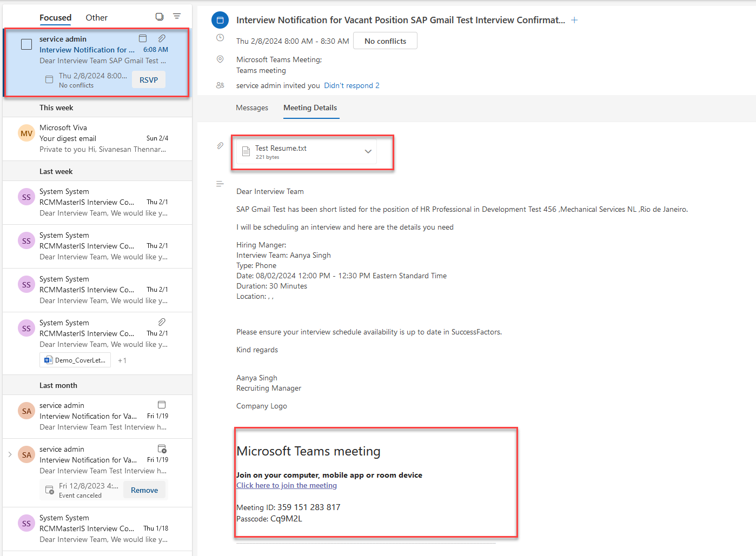The width and height of the screenshot is (756, 556).
Task: Click canceled-event icon on second Fri 1/19 email
Action: pyautogui.click(x=162, y=448)
